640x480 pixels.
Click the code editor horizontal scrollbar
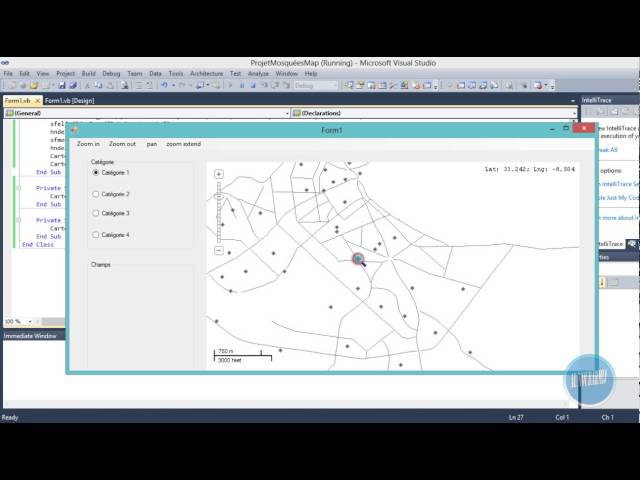[x=51, y=322]
